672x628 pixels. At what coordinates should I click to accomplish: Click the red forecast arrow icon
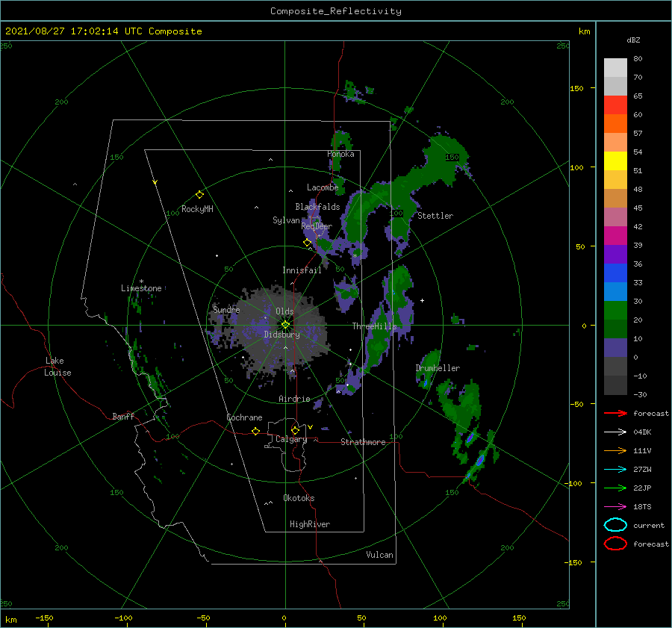tap(615, 413)
